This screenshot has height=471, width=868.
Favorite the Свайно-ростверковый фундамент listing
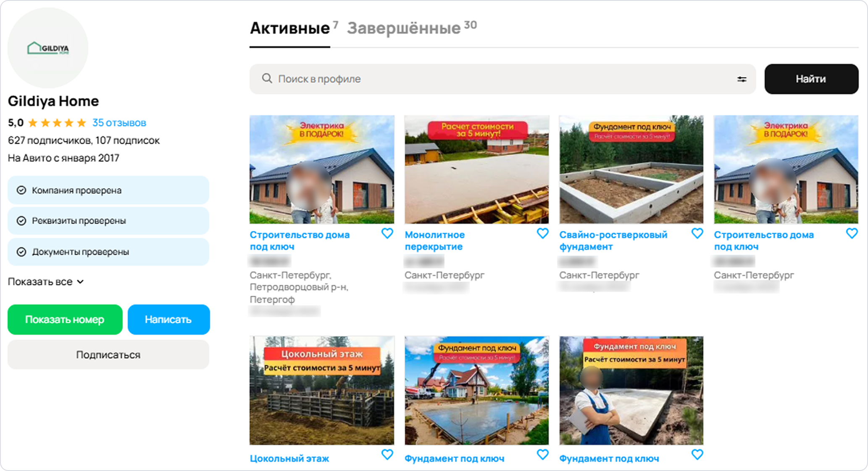pos(697,233)
